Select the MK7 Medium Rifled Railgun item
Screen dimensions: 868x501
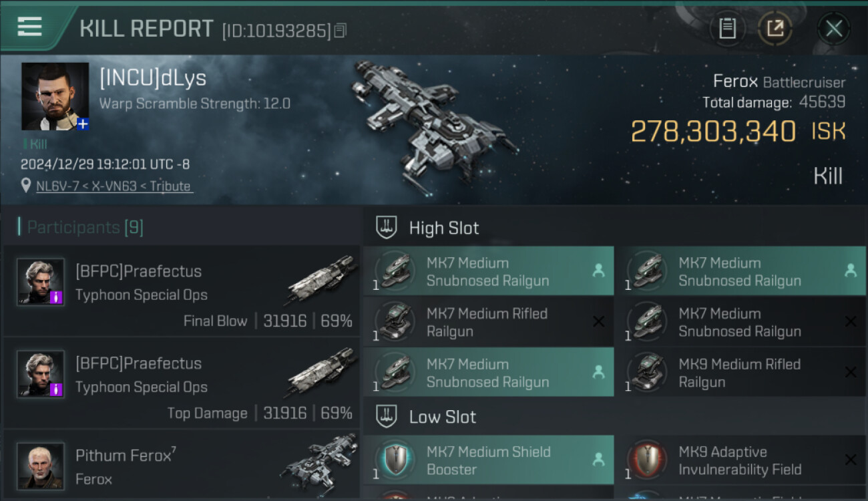click(487, 322)
